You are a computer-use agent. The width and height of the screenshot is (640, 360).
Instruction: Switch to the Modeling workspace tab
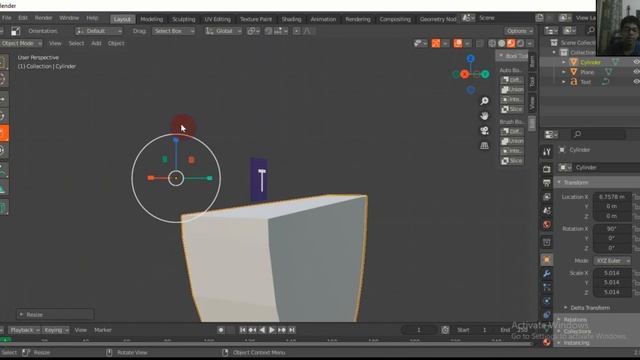[x=151, y=19]
